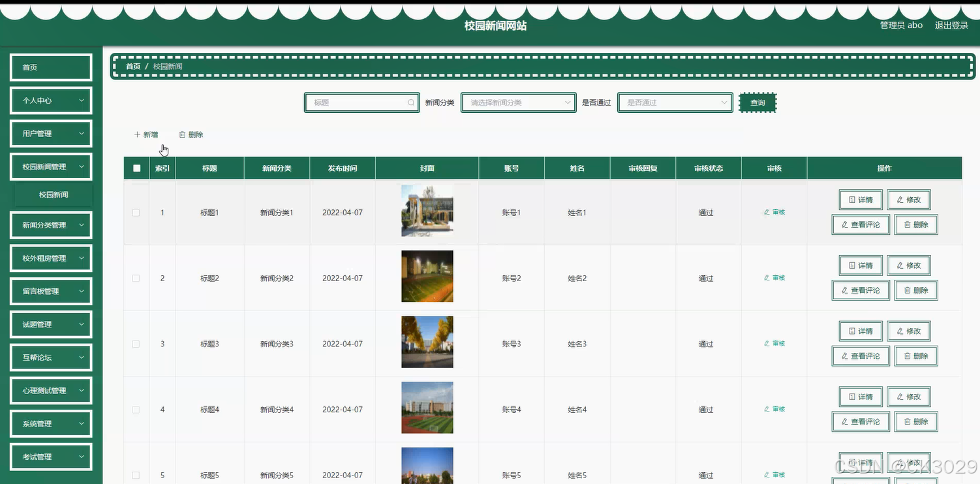The width and height of the screenshot is (980, 484).
Task: Click 修改 edit button for 标题1
Action: click(909, 200)
